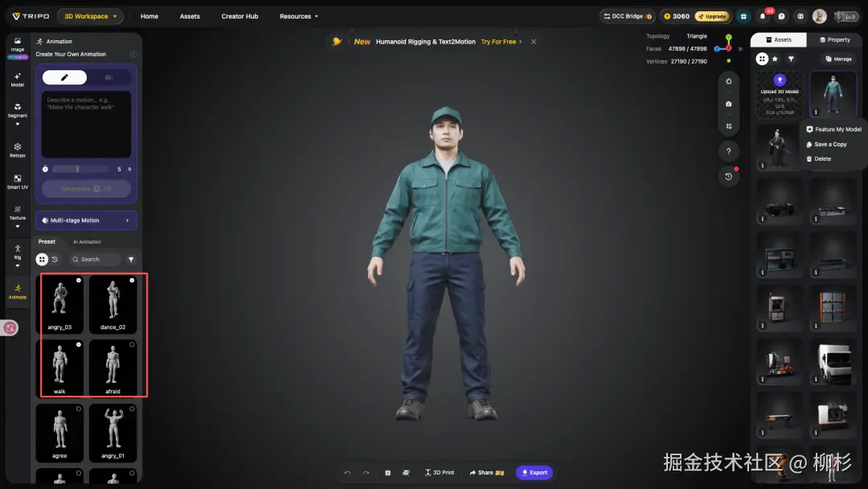Image resolution: width=868 pixels, height=489 pixels.
Task: Click the planet icon in bottom toolbar
Action: coord(406,472)
